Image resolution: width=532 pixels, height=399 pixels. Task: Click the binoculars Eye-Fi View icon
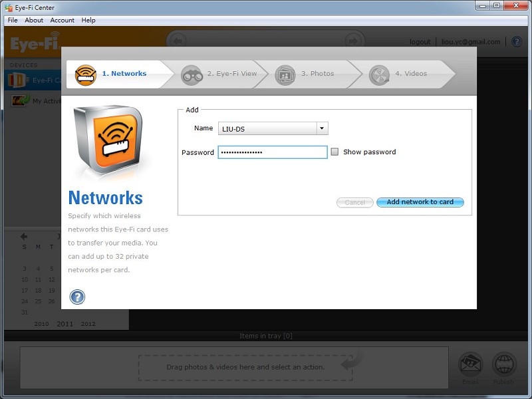(192, 75)
